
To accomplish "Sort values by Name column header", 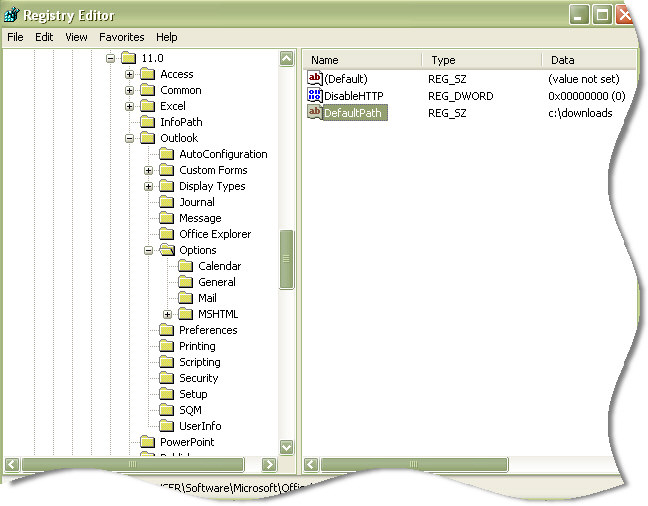I will (363, 60).
